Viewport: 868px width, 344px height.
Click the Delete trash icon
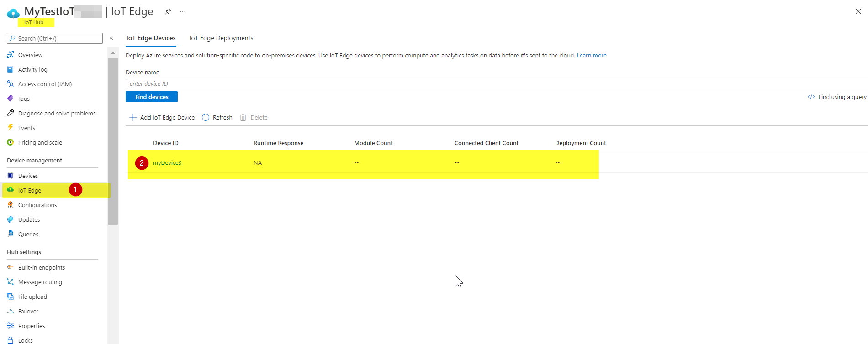point(243,117)
